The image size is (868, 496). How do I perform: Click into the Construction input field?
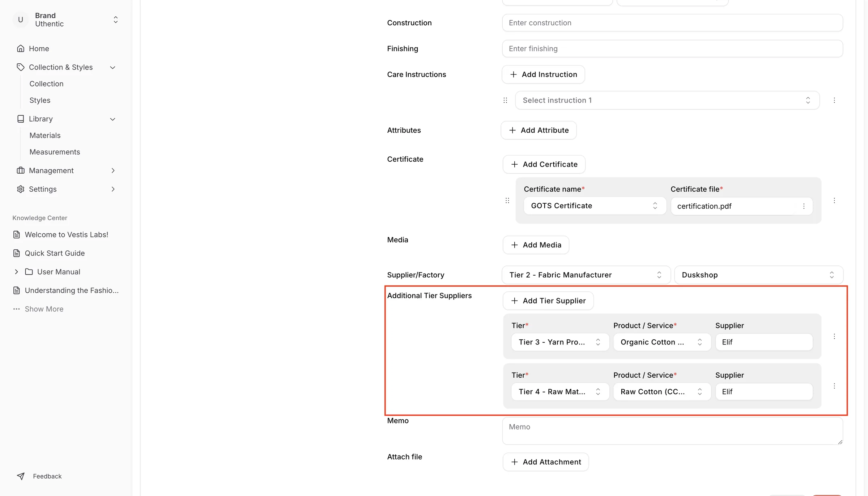tap(672, 23)
